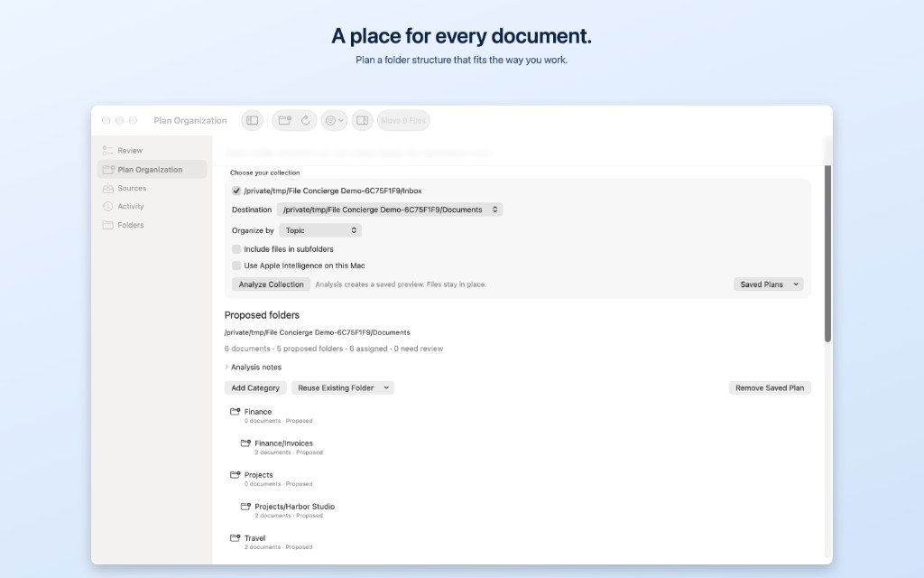Select Plan Organization in the sidebar
Screen dimensions: 924x578
point(152,169)
